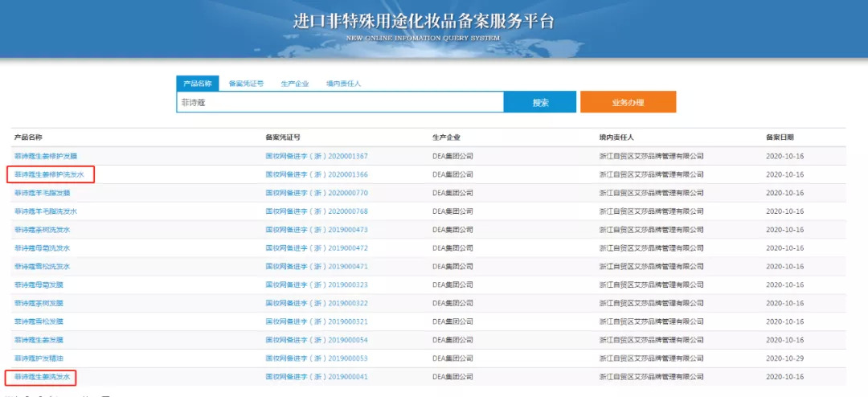This screenshot has height=397, width=868.
Task: Open product link 菲诗蔻生姜发膜
Action: (39, 340)
